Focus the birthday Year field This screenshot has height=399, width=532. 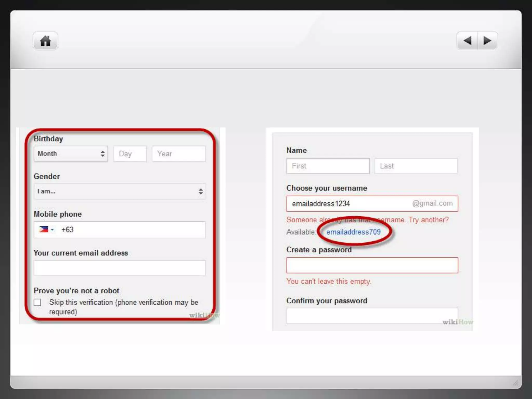179,154
